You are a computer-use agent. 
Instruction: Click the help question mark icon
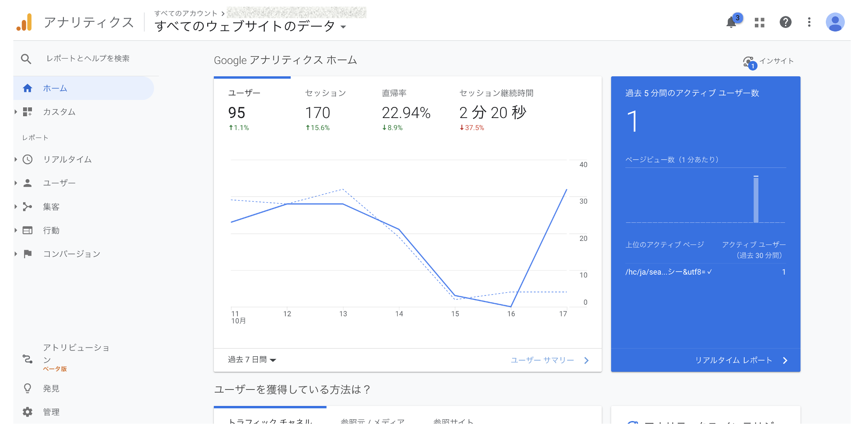tap(785, 22)
